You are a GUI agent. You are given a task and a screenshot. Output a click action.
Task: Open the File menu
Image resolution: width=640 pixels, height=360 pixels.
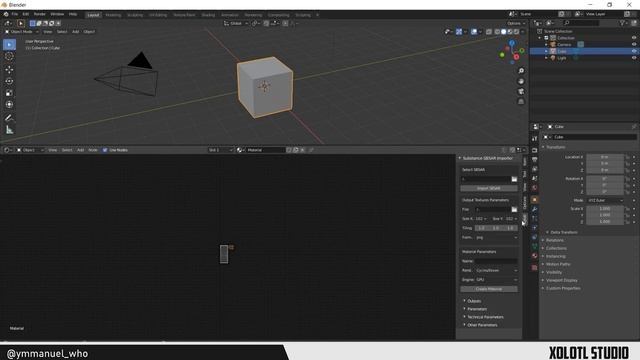[x=15, y=14]
